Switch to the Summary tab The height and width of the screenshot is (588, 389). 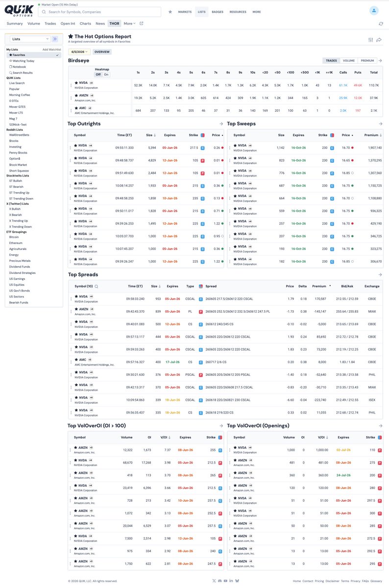tap(15, 23)
